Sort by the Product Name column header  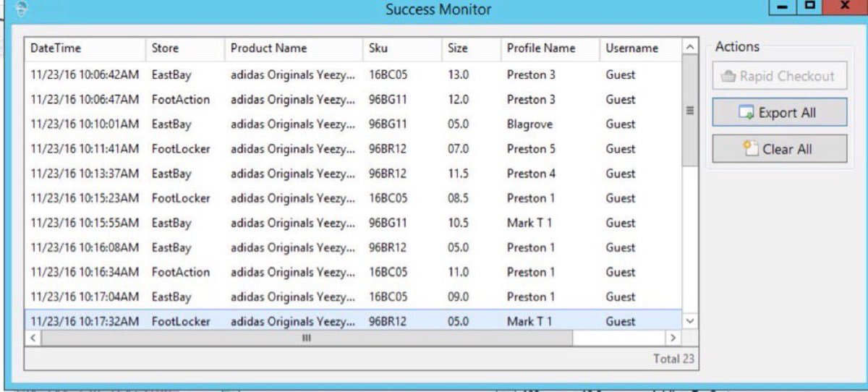click(294, 48)
